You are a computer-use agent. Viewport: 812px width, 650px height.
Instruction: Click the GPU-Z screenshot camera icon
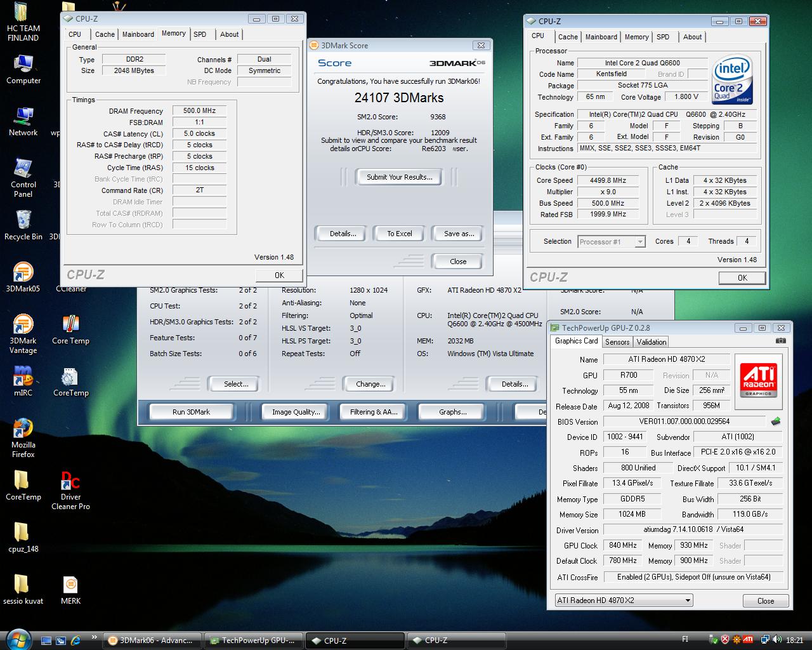tap(780, 341)
